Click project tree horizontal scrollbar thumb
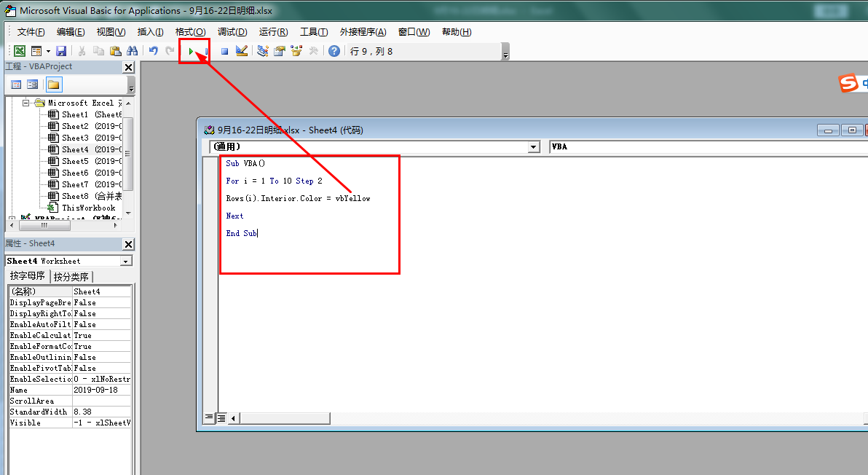The height and width of the screenshot is (475, 868). pyautogui.click(x=44, y=225)
